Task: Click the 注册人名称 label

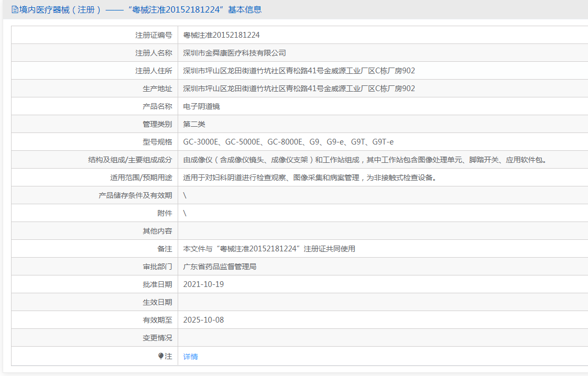Action: [x=154, y=53]
